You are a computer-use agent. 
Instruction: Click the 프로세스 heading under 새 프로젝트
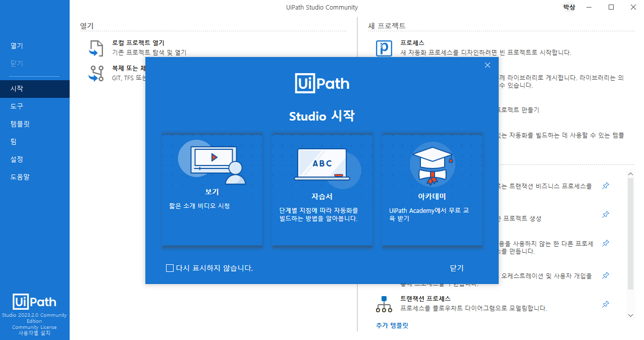412,43
